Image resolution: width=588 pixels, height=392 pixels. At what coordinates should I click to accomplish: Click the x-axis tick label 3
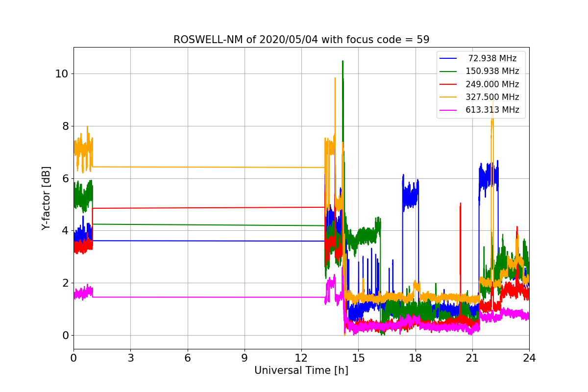130,358
